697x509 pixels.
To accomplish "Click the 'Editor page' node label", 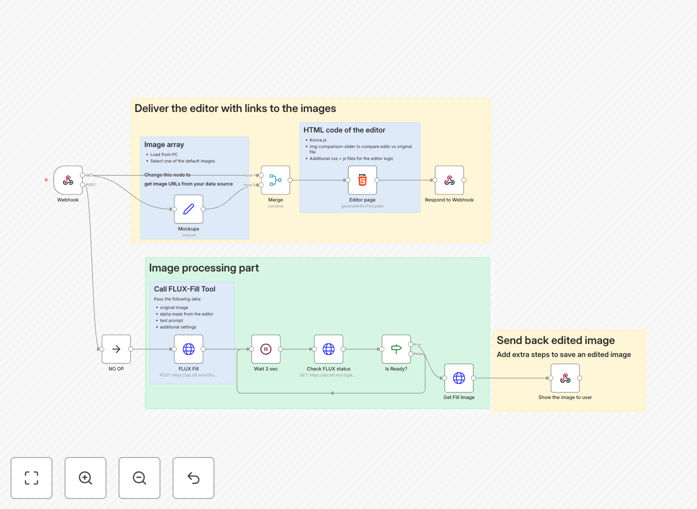I will click(362, 200).
